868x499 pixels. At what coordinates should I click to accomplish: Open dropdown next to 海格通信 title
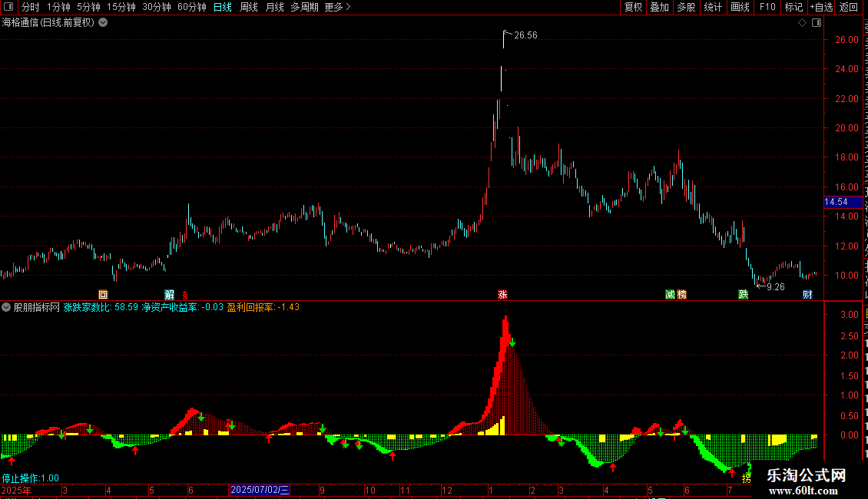click(103, 23)
